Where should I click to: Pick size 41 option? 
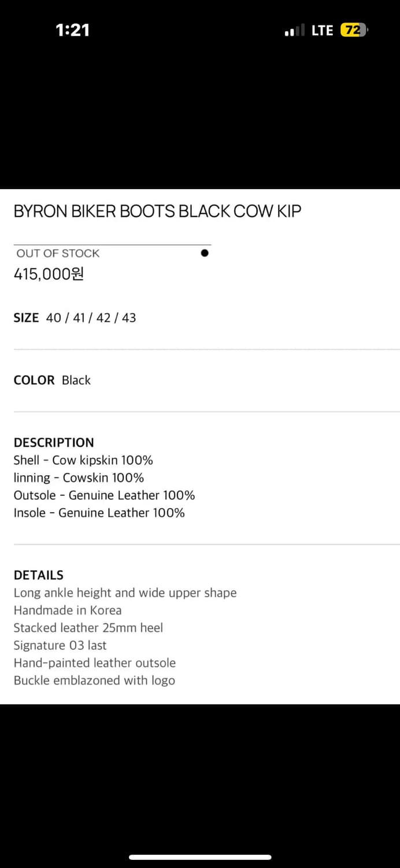pos(80,318)
